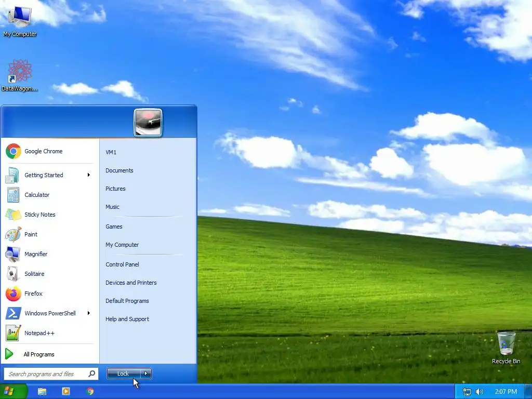This screenshot has height=399, width=532.
Task: Click the magnifying glass search icon
Action: coord(91,374)
